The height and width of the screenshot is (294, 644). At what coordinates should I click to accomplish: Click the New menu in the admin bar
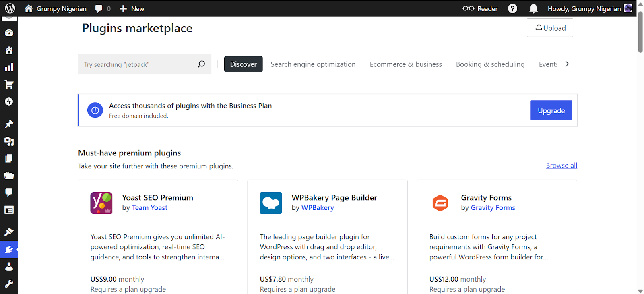point(132,8)
